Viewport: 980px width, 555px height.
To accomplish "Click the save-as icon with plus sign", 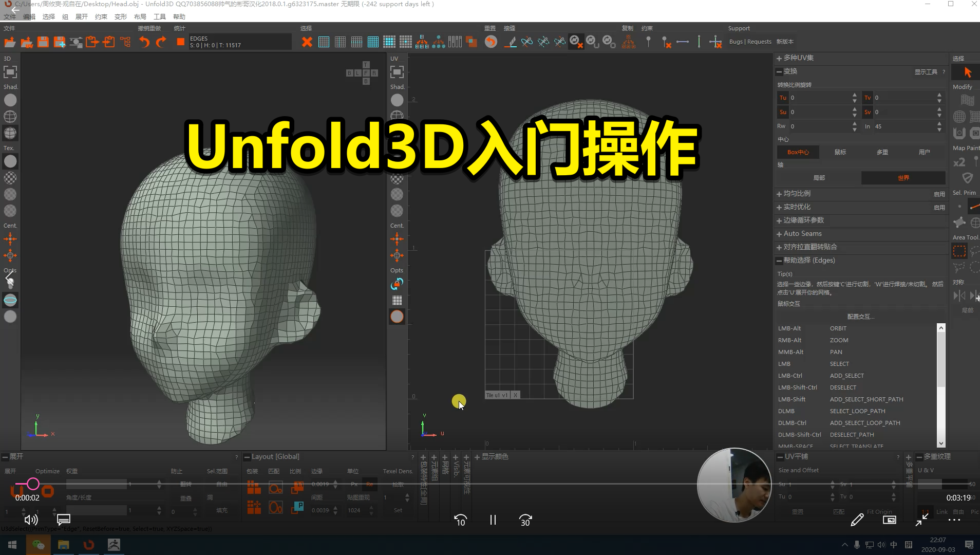I will tap(60, 42).
